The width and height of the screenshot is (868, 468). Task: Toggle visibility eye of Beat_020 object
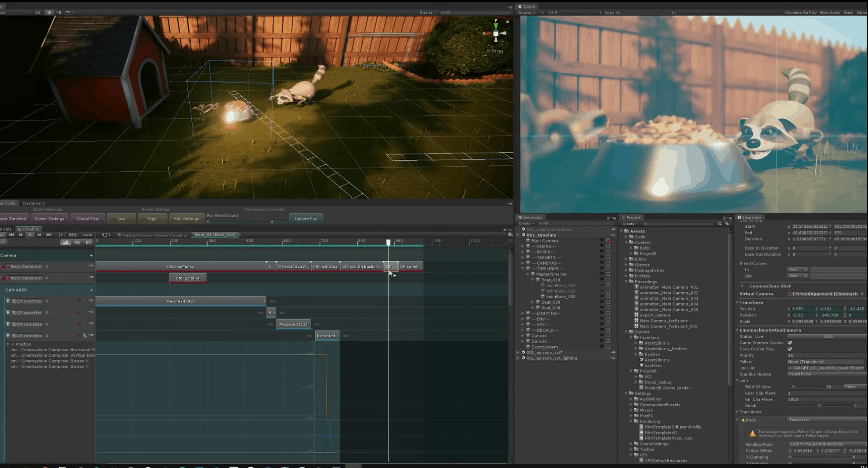(x=602, y=302)
